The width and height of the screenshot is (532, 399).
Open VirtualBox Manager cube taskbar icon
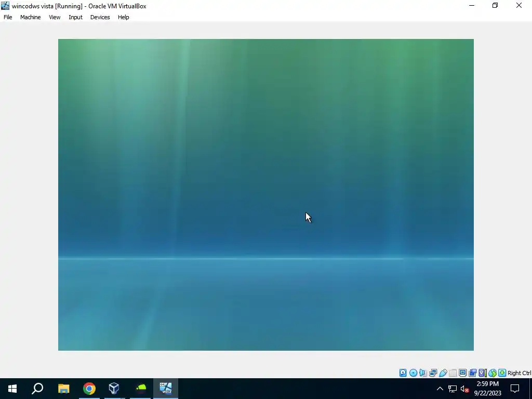pos(114,389)
